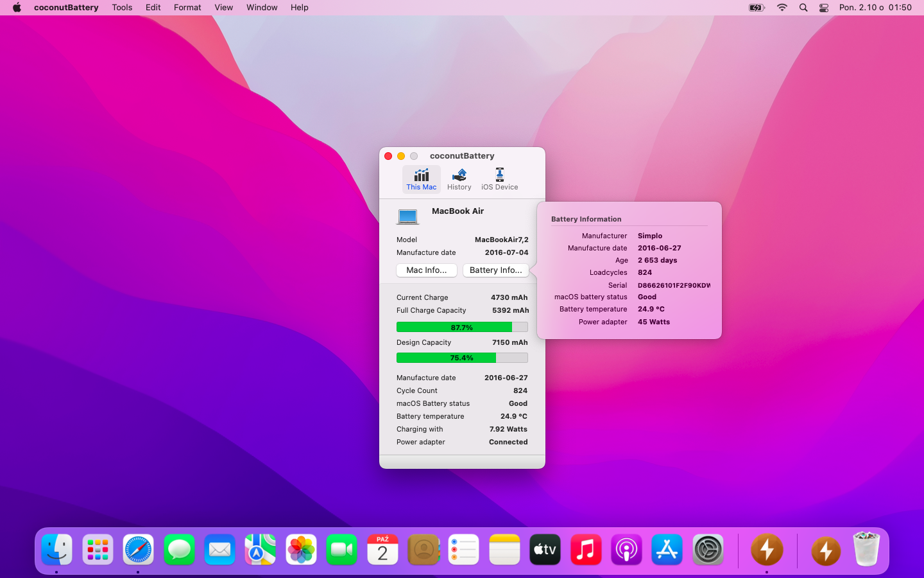Image resolution: width=924 pixels, height=578 pixels.
Task: Open the Edit menu
Action: click(x=153, y=8)
